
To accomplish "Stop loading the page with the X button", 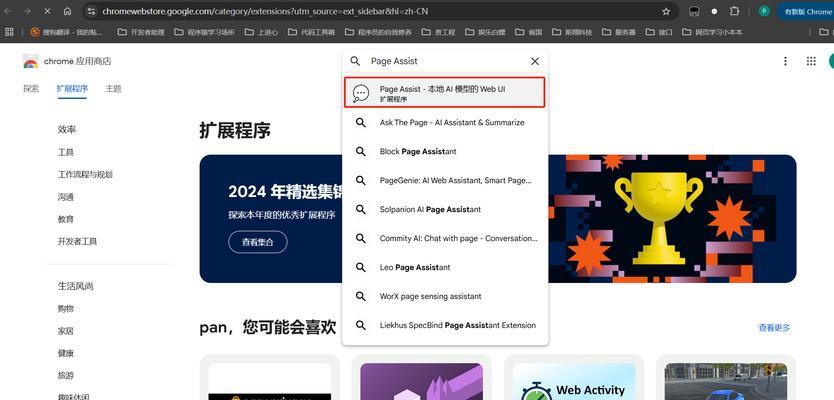I will [47, 11].
